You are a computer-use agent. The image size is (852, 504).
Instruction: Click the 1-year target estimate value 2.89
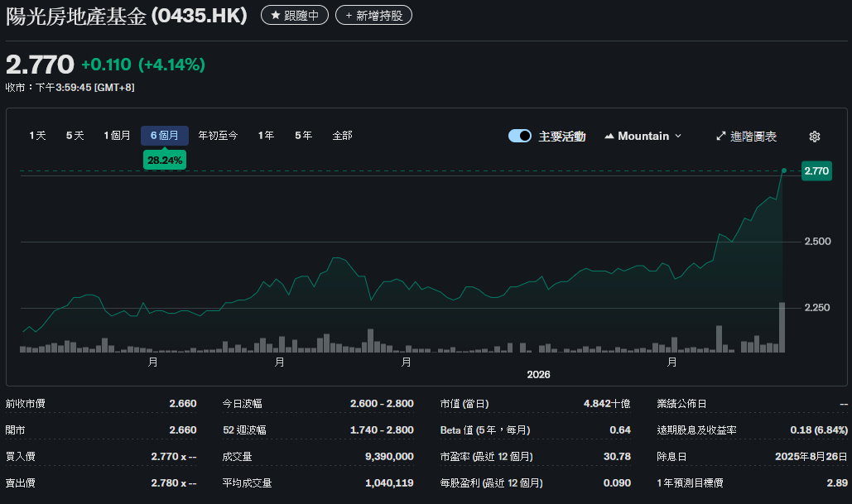click(837, 482)
